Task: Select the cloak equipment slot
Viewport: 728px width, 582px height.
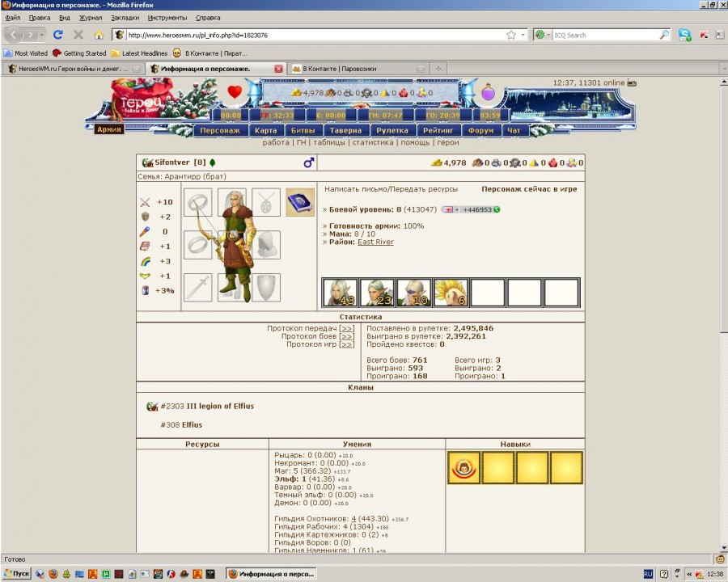Action: click(x=268, y=245)
